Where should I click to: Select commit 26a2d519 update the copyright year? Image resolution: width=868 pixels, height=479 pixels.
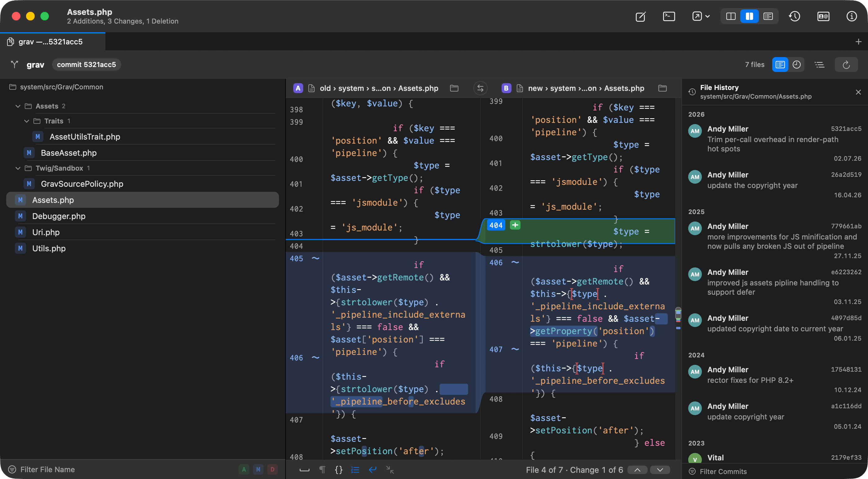tap(774, 185)
